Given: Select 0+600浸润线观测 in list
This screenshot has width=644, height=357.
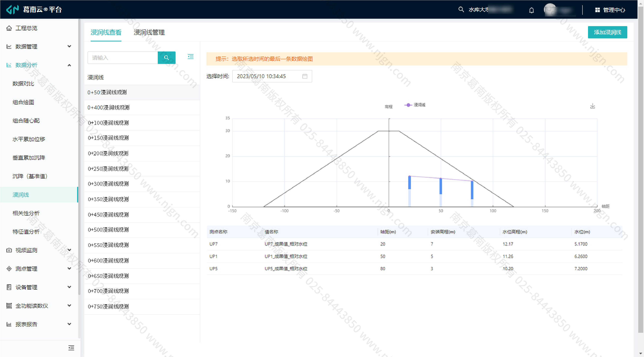Looking at the screenshot, I should pyautogui.click(x=142, y=261).
